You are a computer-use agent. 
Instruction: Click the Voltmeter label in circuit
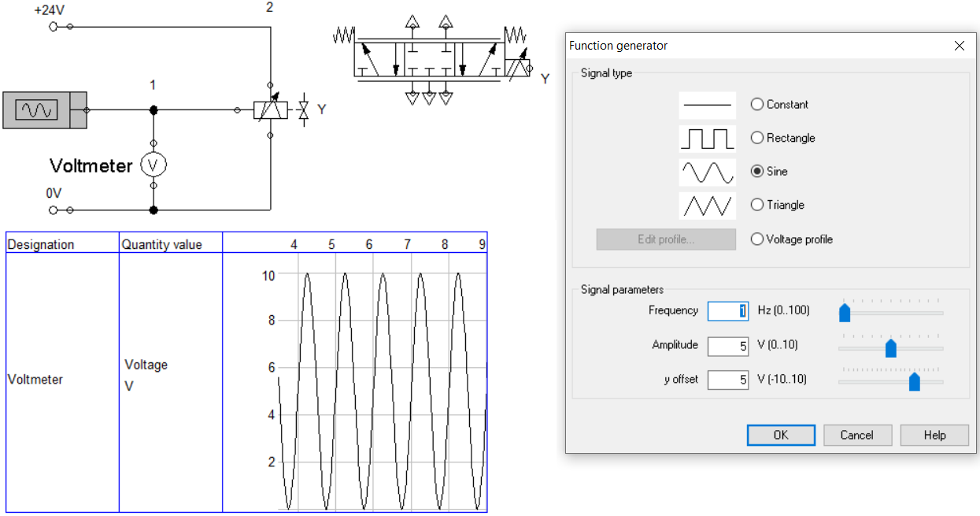click(91, 165)
